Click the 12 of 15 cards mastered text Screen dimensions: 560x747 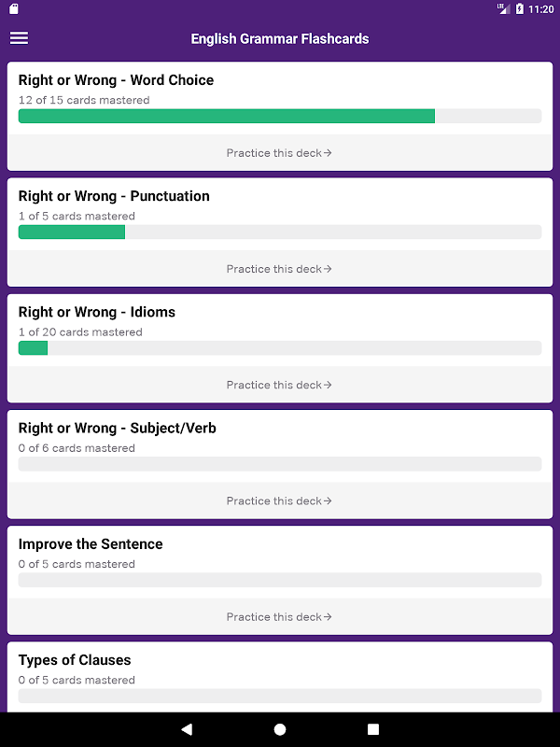click(84, 100)
